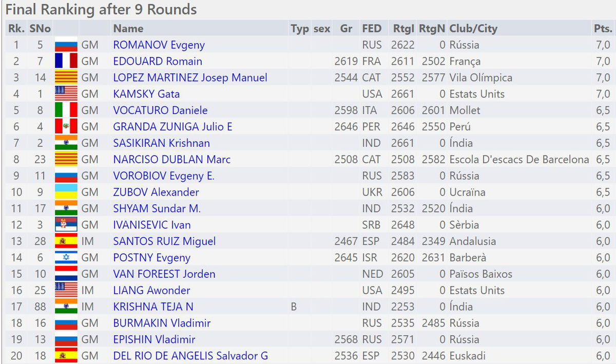Image resolution: width=616 pixels, height=364 pixels.
Task: Open KAMSKY Gata player link
Action: pyautogui.click(x=146, y=94)
